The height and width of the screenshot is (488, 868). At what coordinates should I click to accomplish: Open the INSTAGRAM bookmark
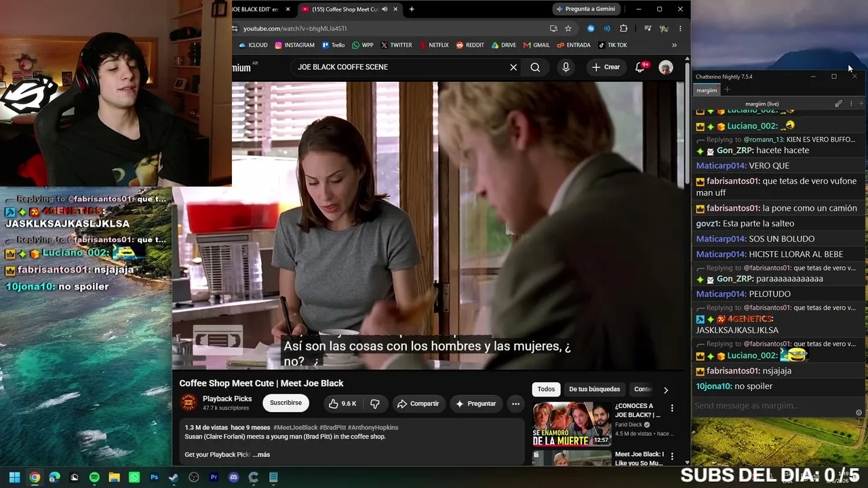click(x=294, y=45)
